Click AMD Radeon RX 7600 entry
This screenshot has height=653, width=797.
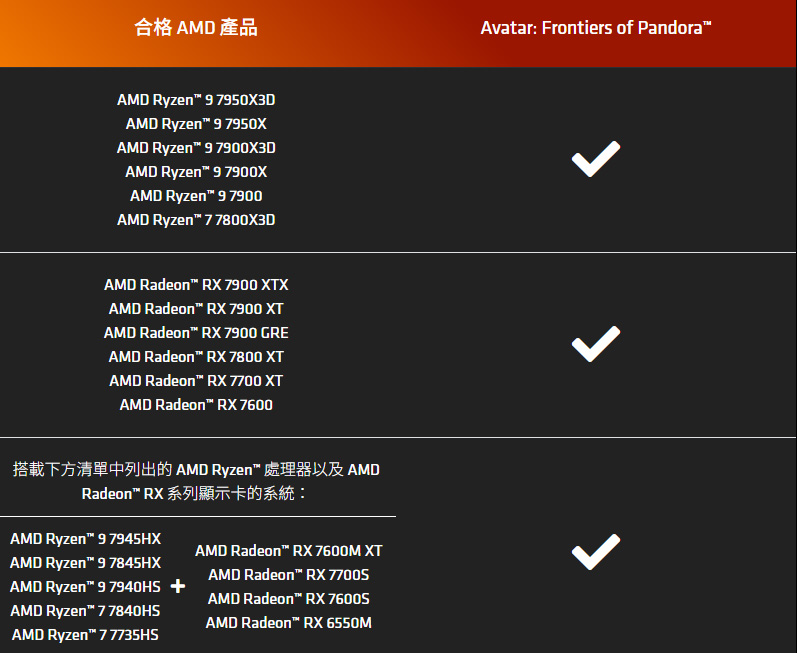pos(196,405)
